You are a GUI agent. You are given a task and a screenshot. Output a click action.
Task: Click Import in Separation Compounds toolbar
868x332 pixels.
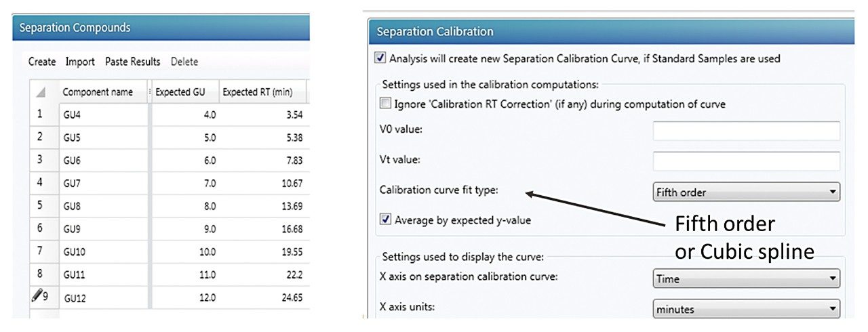click(80, 62)
